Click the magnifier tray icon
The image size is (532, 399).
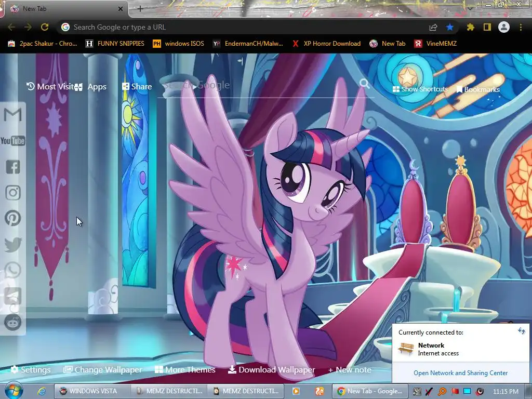tap(442, 391)
